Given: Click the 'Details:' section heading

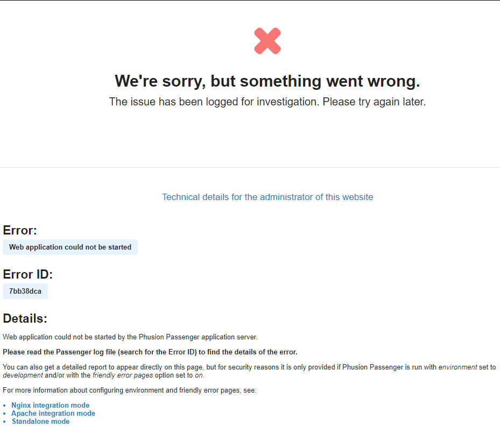Looking at the screenshot, I should point(25,318).
